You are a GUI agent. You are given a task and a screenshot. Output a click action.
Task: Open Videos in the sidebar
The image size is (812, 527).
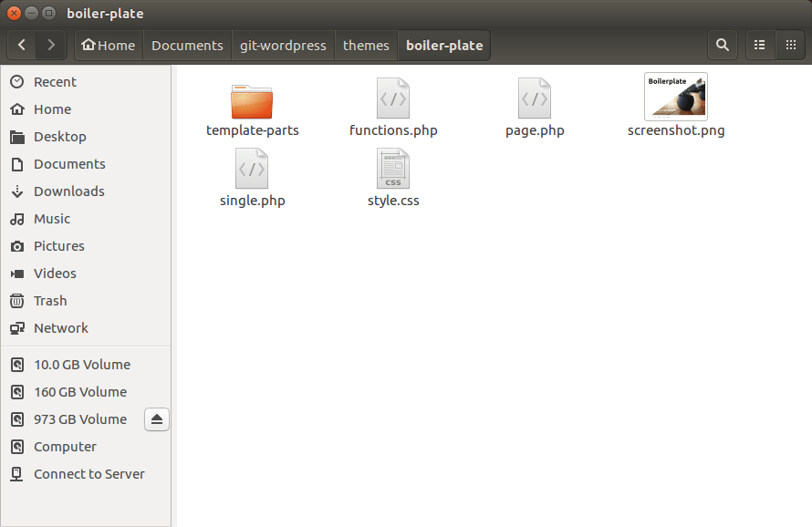(x=55, y=274)
